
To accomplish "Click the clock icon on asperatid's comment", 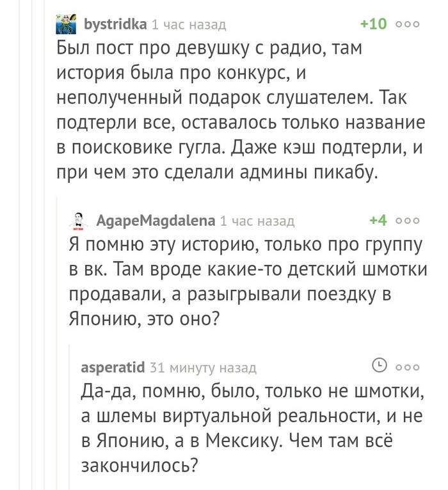I will click(x=380, y=366).
